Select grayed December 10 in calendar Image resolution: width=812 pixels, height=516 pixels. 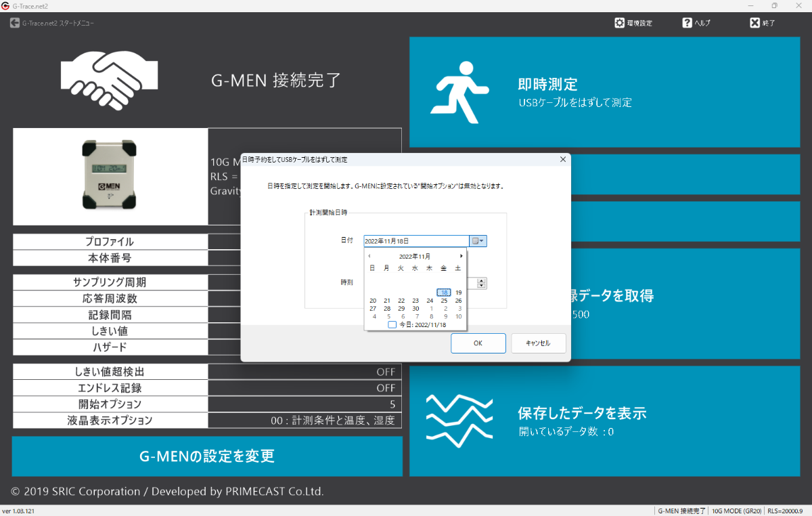click(459, 316)
